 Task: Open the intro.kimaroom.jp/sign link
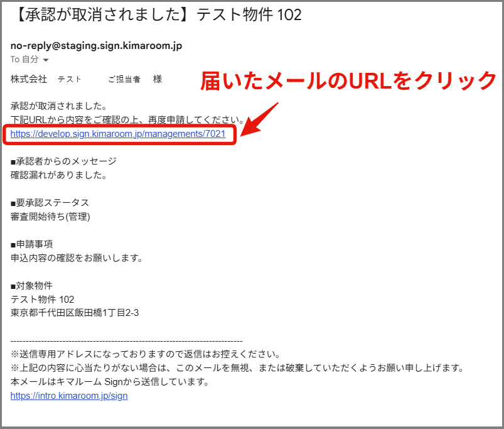coord(69,396)
